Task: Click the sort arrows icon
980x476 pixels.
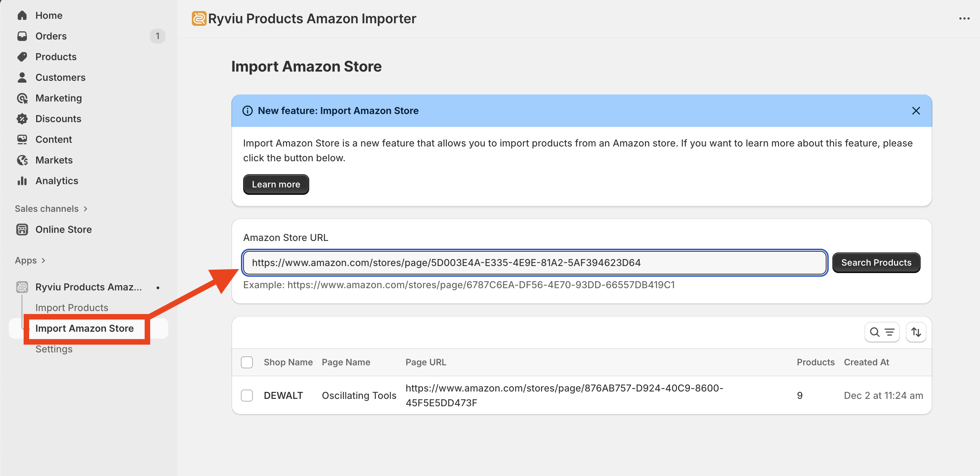Action: (x=916, y=332)
